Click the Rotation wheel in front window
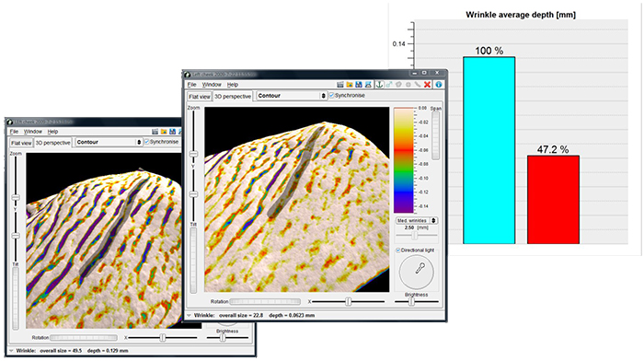644x361 pixels. tap(265, 301)
